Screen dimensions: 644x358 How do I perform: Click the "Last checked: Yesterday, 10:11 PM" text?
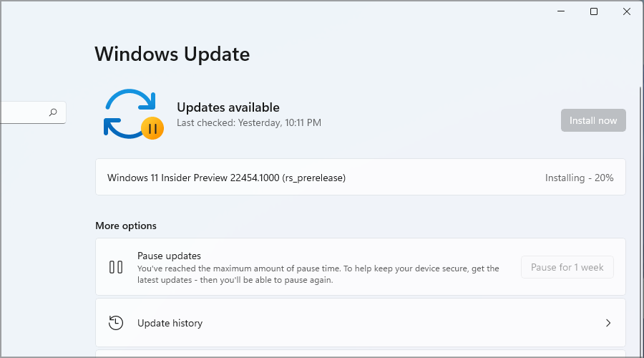coord(248,123)
